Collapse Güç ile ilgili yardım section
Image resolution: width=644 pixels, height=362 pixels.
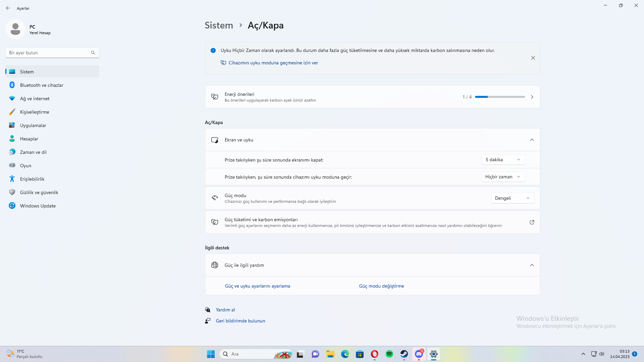[x=532, y=265]
